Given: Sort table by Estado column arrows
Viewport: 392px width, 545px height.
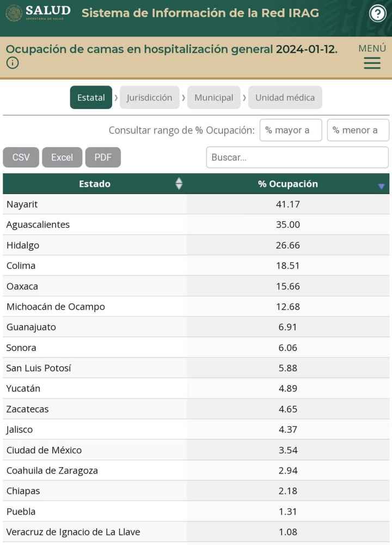Looking at the screenshot, I should 179,184.
